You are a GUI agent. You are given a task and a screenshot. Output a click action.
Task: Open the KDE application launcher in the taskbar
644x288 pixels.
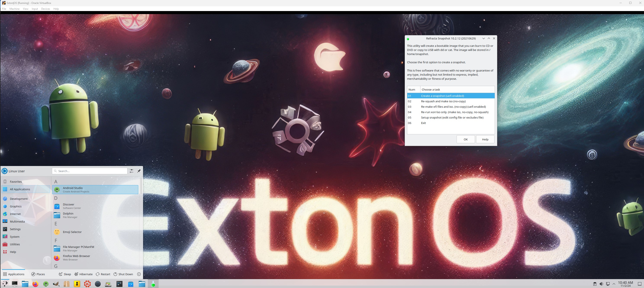coord(5,284)
